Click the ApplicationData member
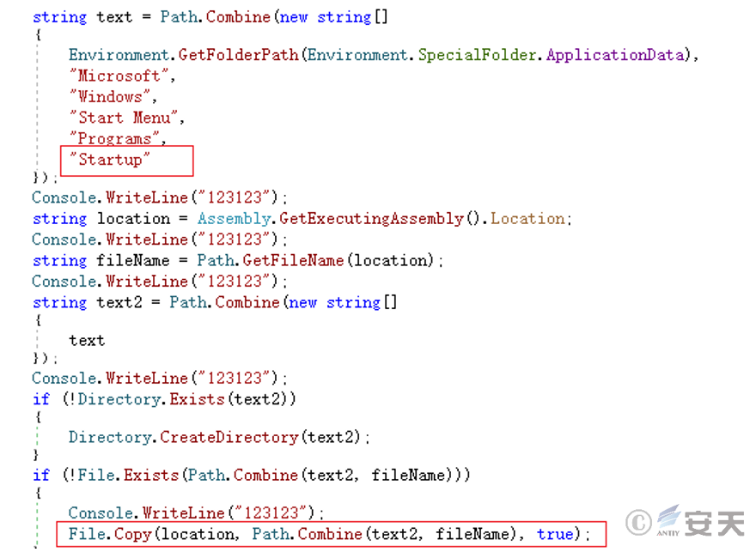This screenshot has width=756, height=552. click(x=615, y=55)
